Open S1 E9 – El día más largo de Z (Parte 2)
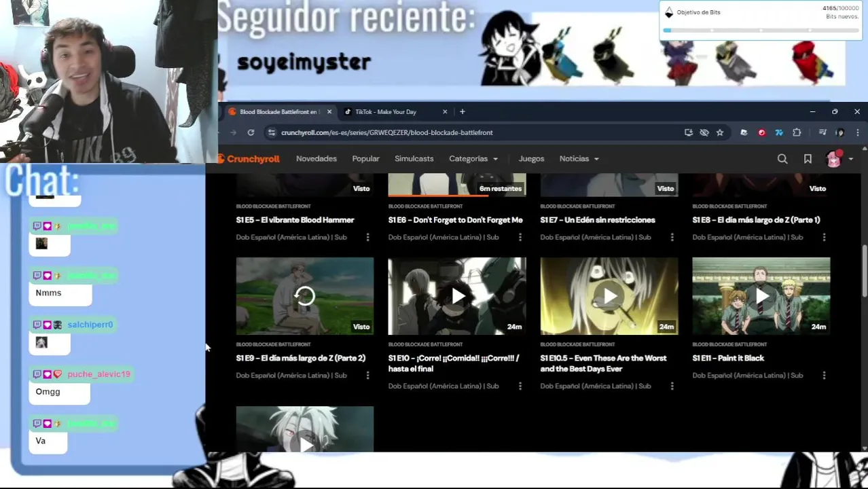The image size is (868, 489). [300, 358]
